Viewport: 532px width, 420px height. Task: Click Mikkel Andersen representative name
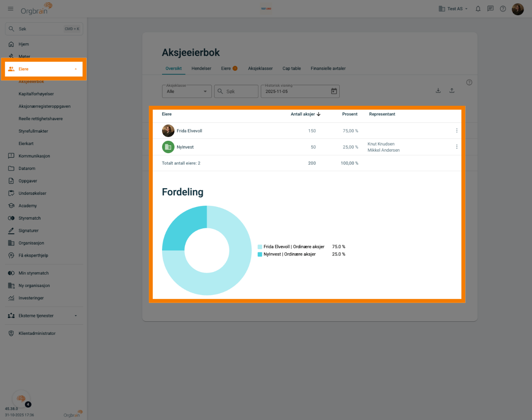(384, 150)
